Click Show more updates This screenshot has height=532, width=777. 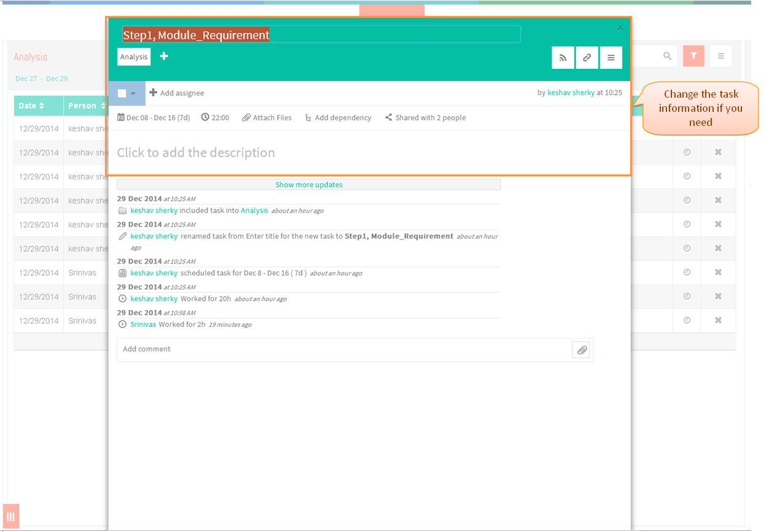pyautogui.click(x=309, y=184)
